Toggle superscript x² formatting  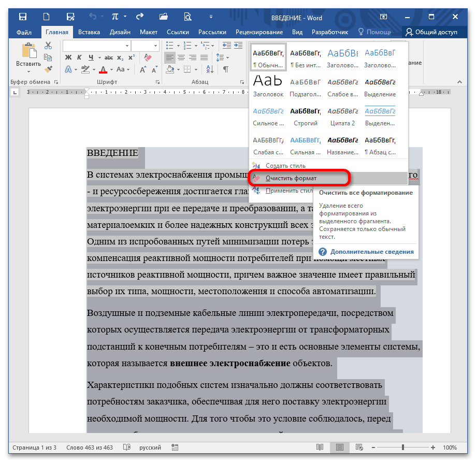tap(132, 57)
